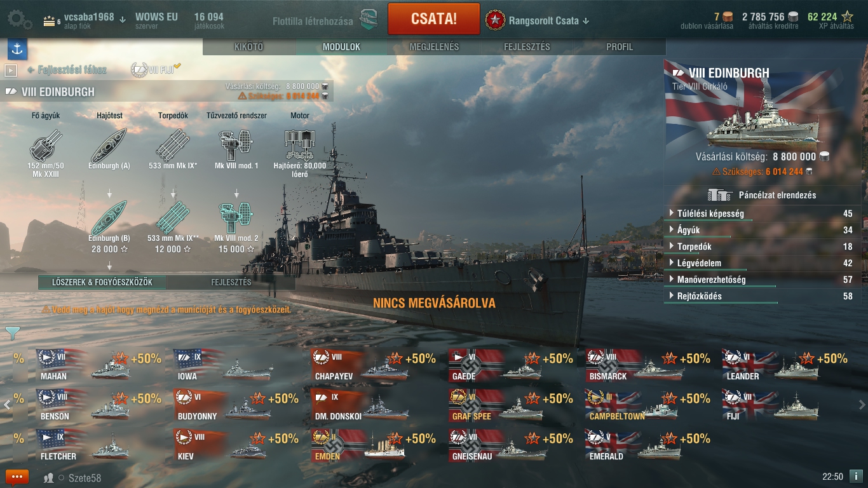This screenshot has height=488, width=868.
Task: Expand the Túlélési képesség stat row
Action: coord(761,213)
